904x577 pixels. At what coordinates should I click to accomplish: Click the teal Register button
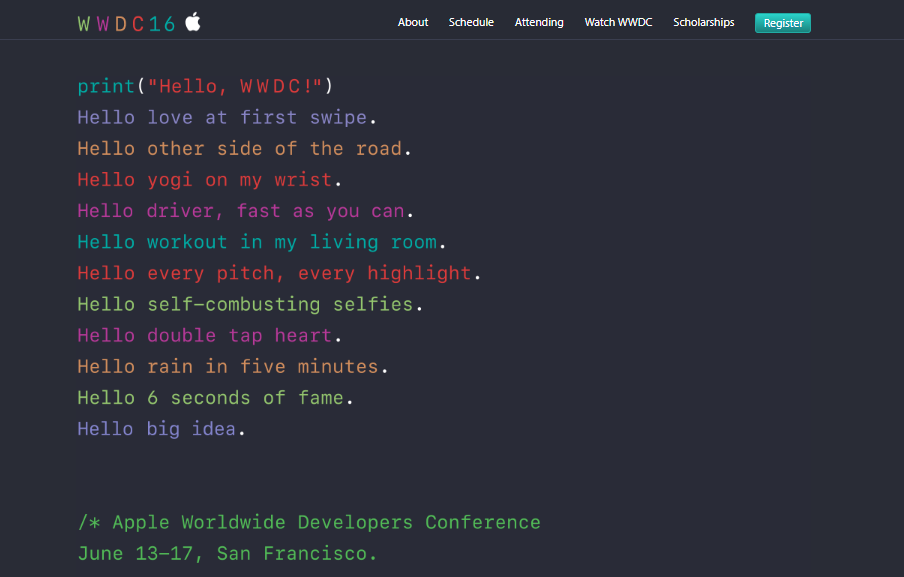(782, 22)
